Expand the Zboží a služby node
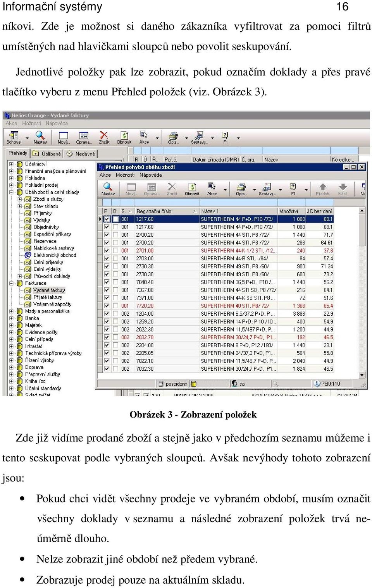 20,199
